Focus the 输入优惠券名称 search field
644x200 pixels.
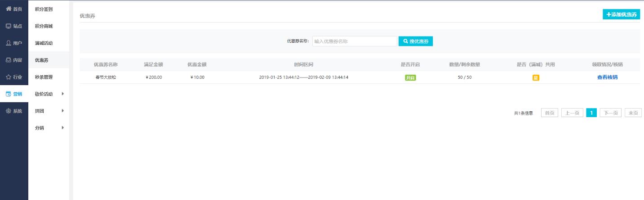pyautogui.click(x=355, y=41)
